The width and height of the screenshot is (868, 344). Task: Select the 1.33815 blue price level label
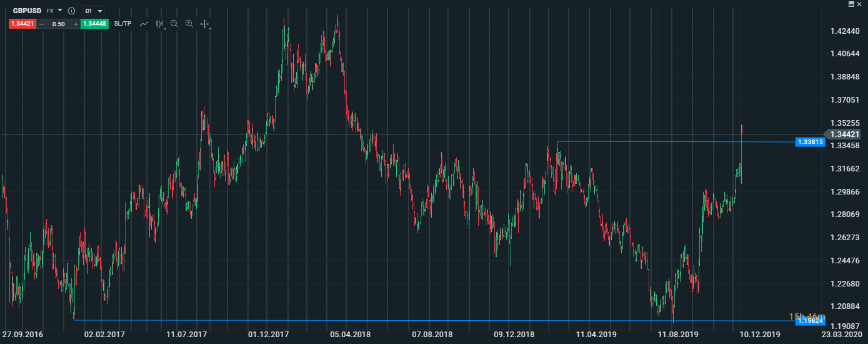pyautogui.click(x=811, y=142)
